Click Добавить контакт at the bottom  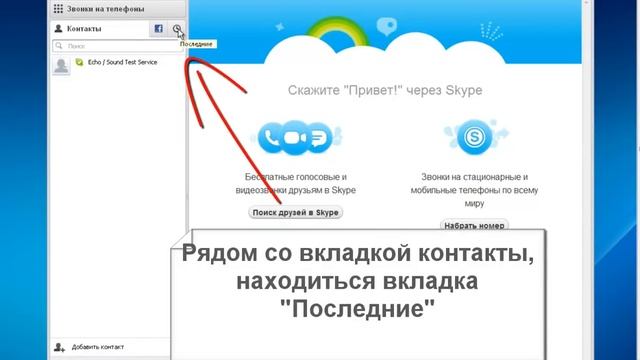pyautogui.click(x=98, y=347)
